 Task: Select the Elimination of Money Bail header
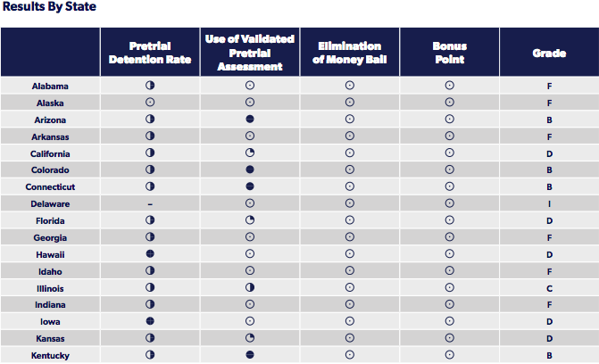(x=350, y=53)
